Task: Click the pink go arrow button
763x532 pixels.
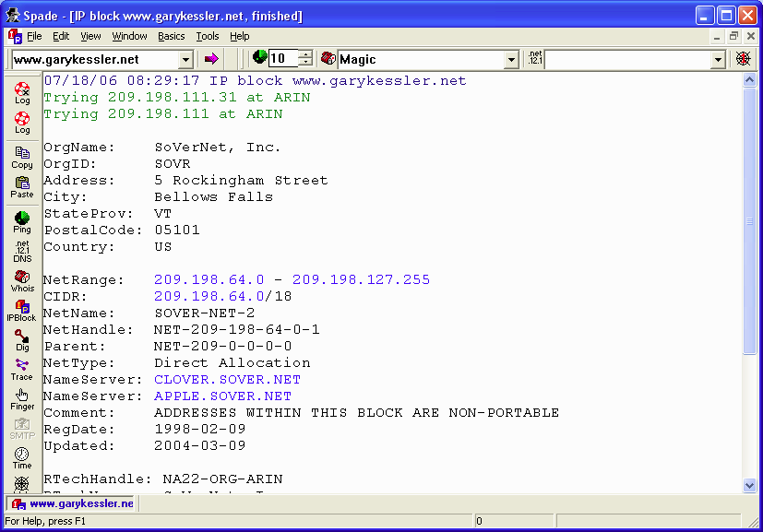Action: pos(211,59)
